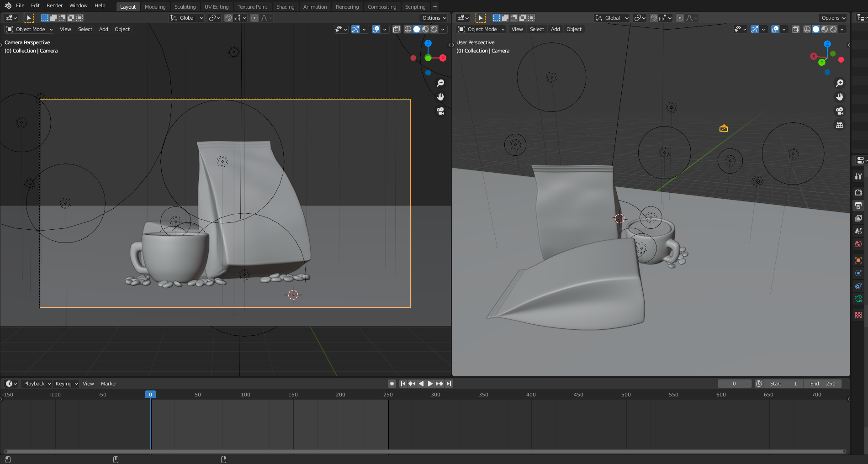The width and height of the screenshot is (868, 464).
Task: Expand the Object Mode dropdown in right viewport
Action: click(482, 29)
